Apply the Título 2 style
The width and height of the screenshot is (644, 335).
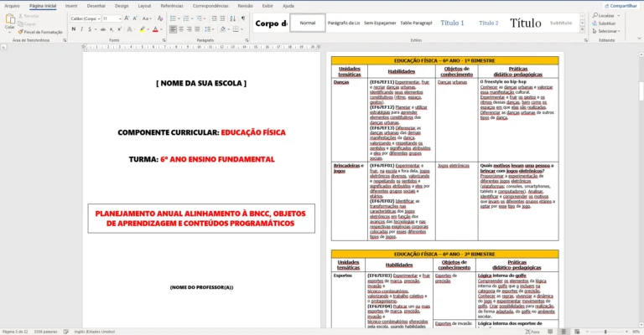click(488, 23)
